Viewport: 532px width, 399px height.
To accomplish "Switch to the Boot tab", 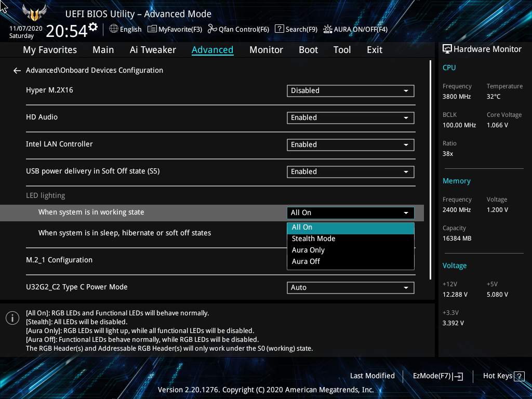I will (x=308, y=50).
